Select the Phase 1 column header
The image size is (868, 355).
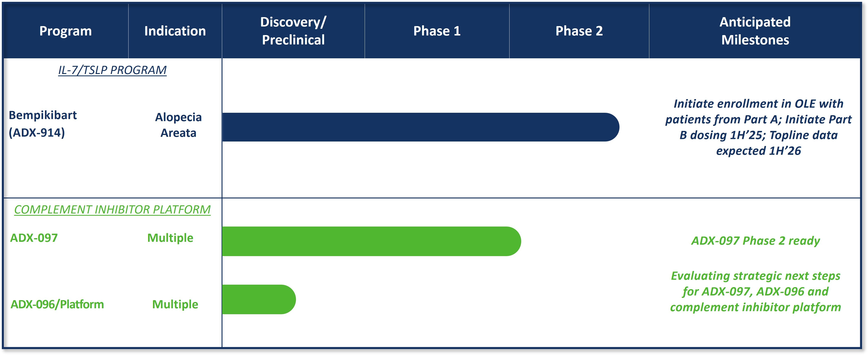[437, 31]
